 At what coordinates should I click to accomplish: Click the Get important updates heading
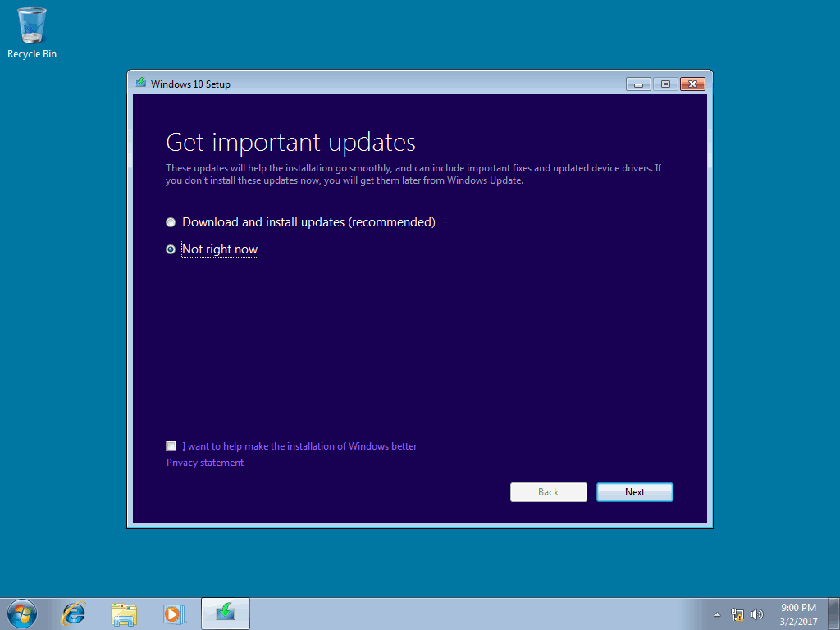coord(291,143)
